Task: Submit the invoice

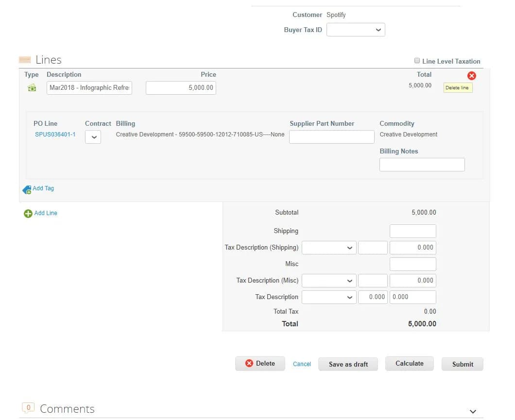Action: 462,364
